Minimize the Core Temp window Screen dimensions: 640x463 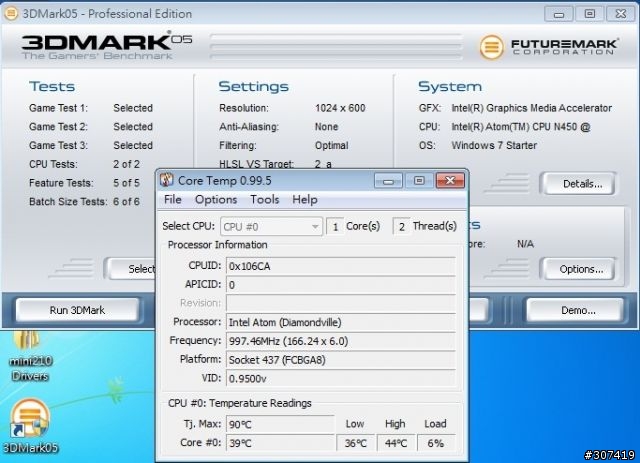pos(388,180)
